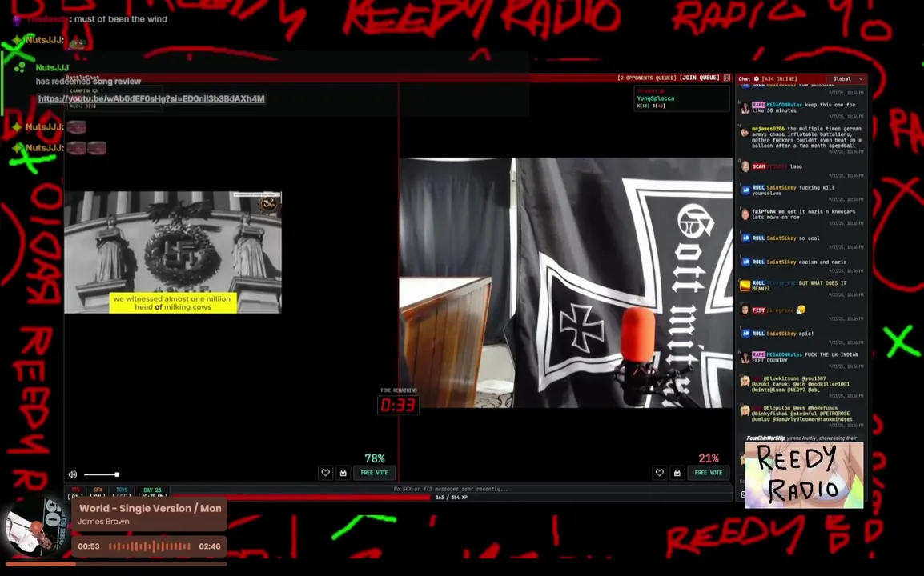Click the NutsJJJ song review redemption name
Screen dimensions: 924x576
click(x=53, y=68)
